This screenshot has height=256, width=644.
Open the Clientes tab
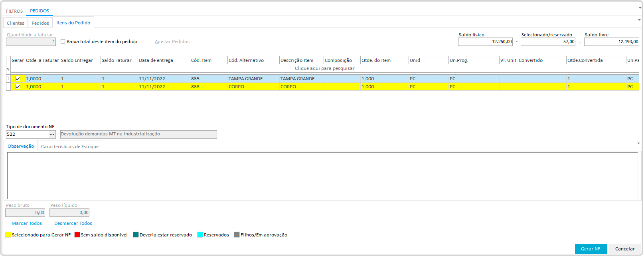click(x=16, y=23)
